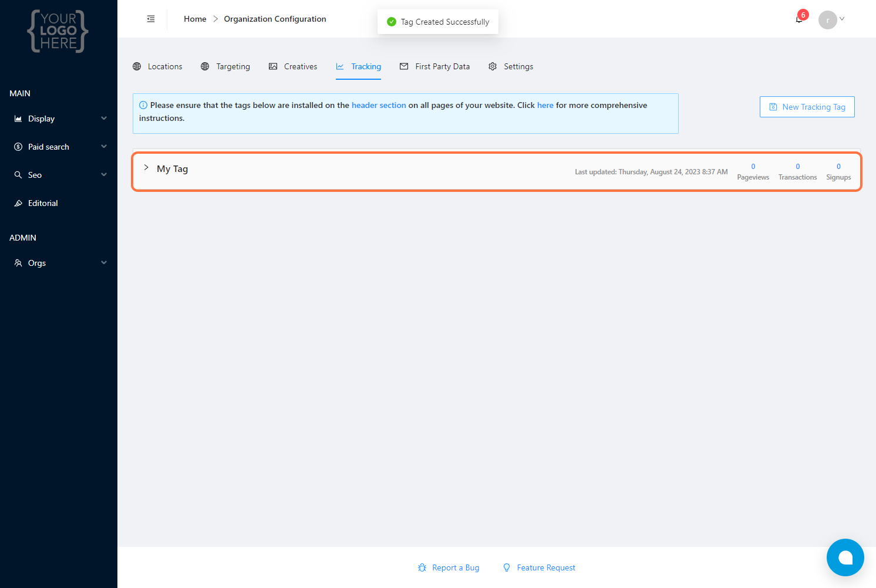The image size is (876, 588).
Task: Click the info icon in the instruction banner
Action: (143, 105)
